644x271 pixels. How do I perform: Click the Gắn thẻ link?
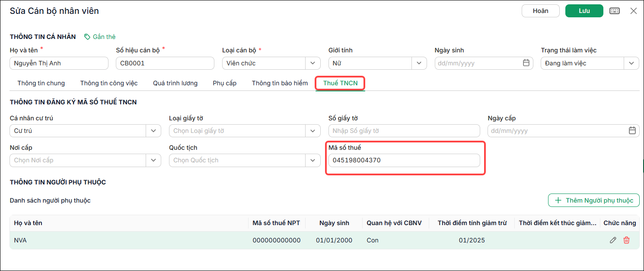[x=104, y=37]
